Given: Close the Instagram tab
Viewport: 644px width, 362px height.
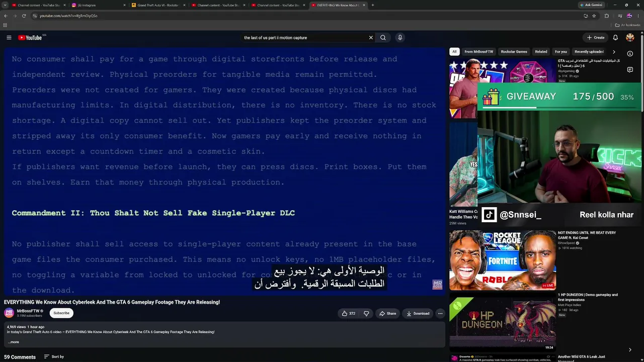Looking at the screenshot, I should coord(124,5).
